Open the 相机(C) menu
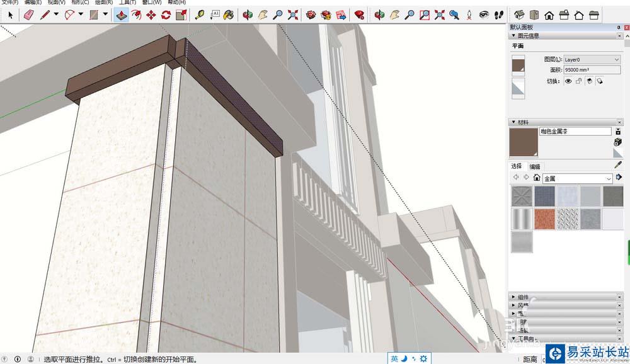630x364 pixels. [x=80, y=2]
